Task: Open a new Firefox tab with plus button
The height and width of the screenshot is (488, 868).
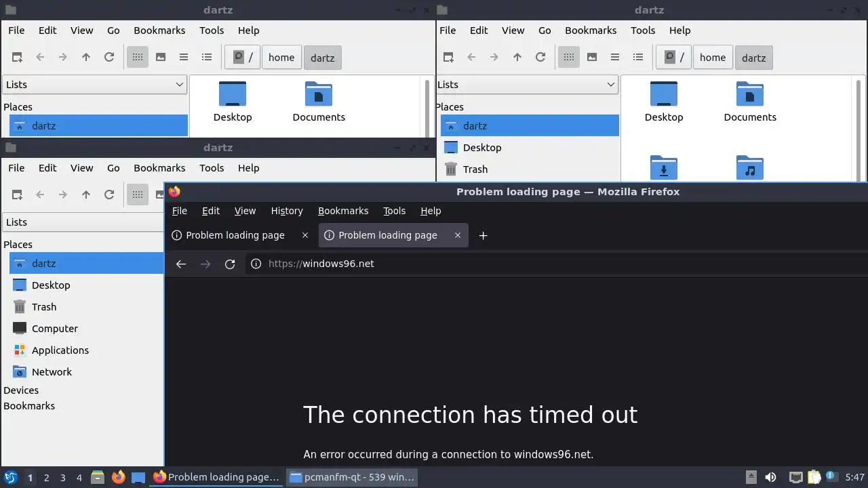Action: 483,235
